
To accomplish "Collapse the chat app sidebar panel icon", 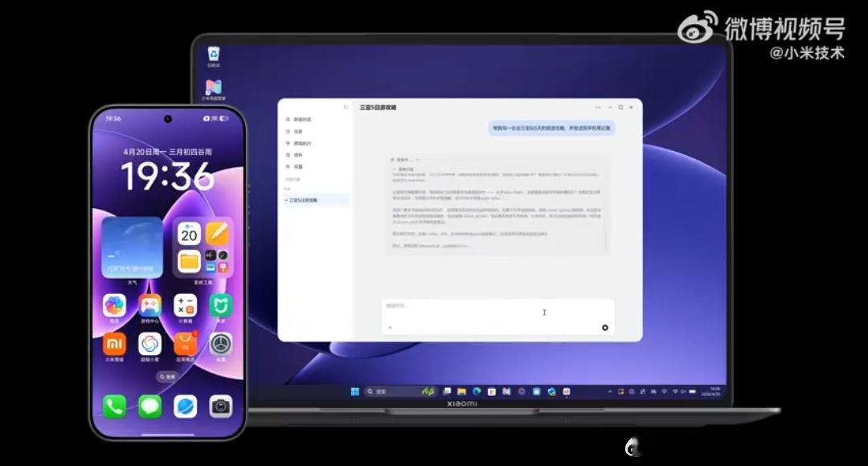I will click(x=346, y=108).
